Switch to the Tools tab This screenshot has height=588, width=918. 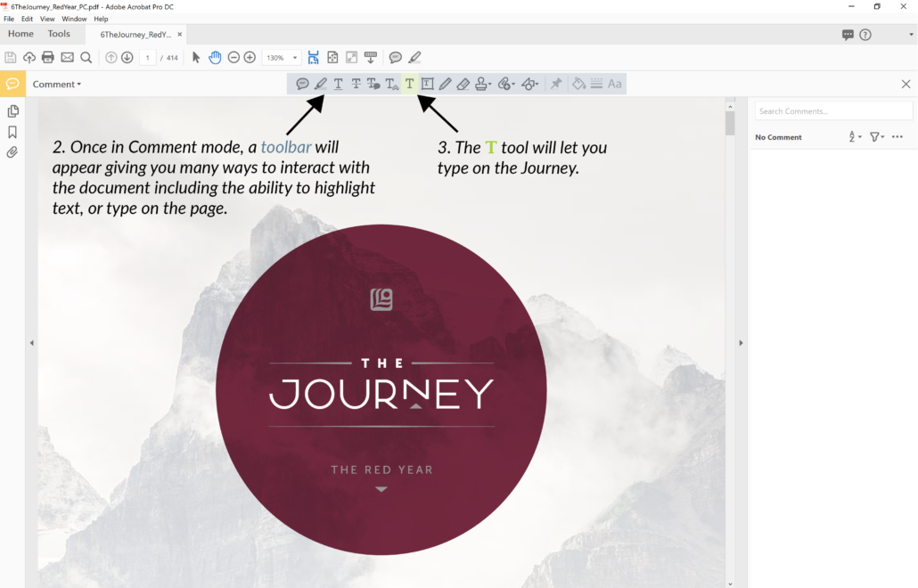[59, 34]
